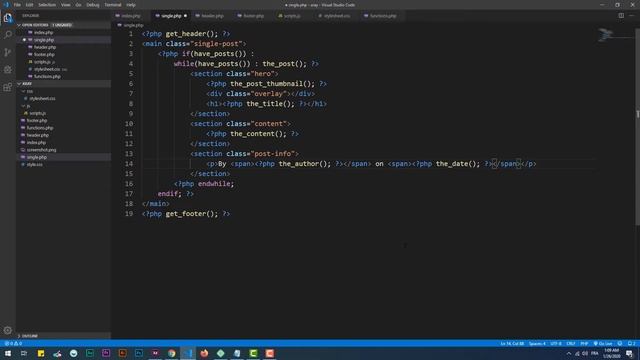Viewport: 640px width, 360px height.
Task: Open the Search view in activity bar
Action: coord(8,35)
